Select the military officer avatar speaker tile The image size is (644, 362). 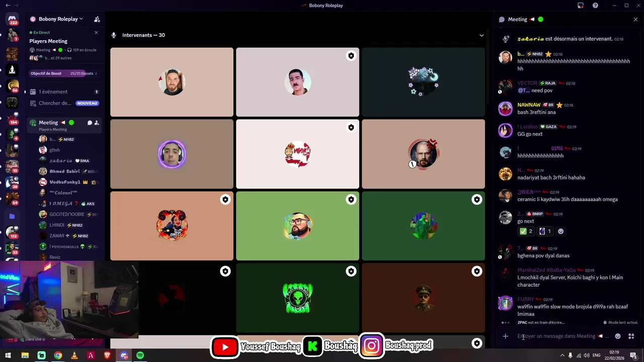[423, 298]
